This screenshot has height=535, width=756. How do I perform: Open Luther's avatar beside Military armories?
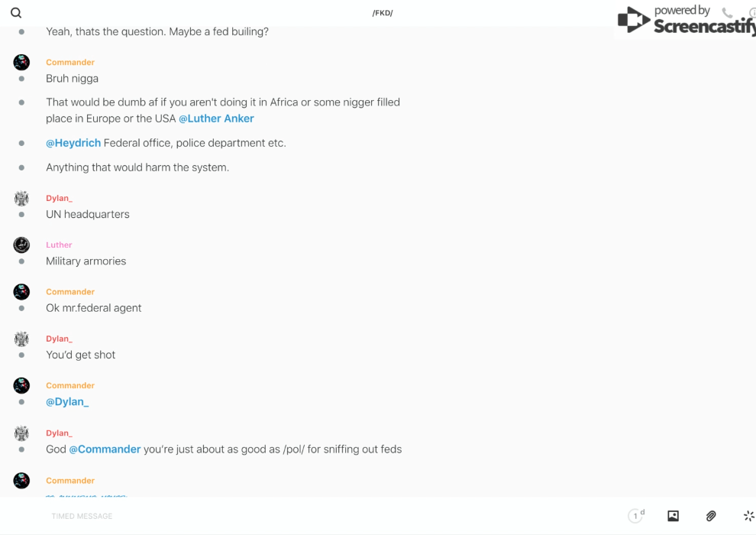coord(21,245)
